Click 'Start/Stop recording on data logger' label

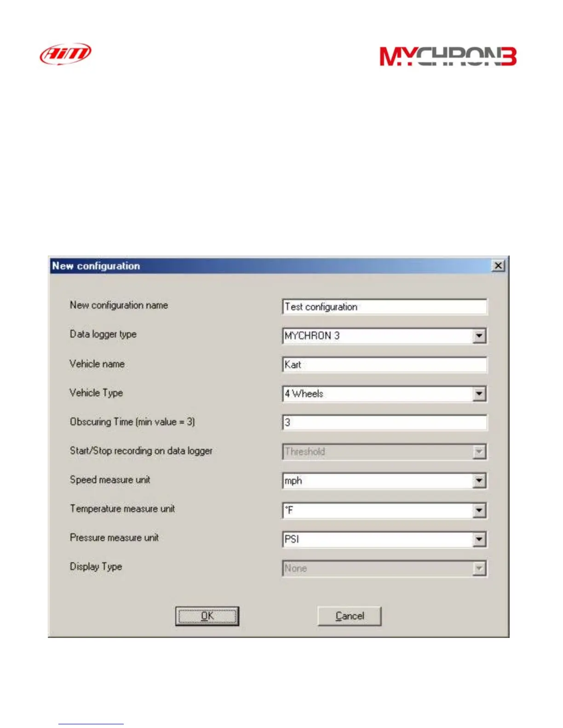[x=141, y=451]
